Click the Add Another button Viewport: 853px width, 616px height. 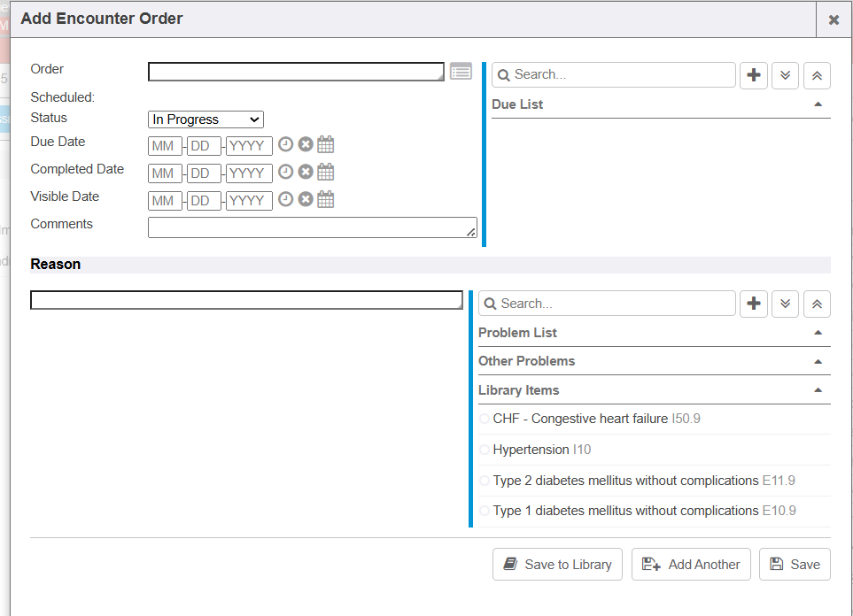tap(691, 565)
